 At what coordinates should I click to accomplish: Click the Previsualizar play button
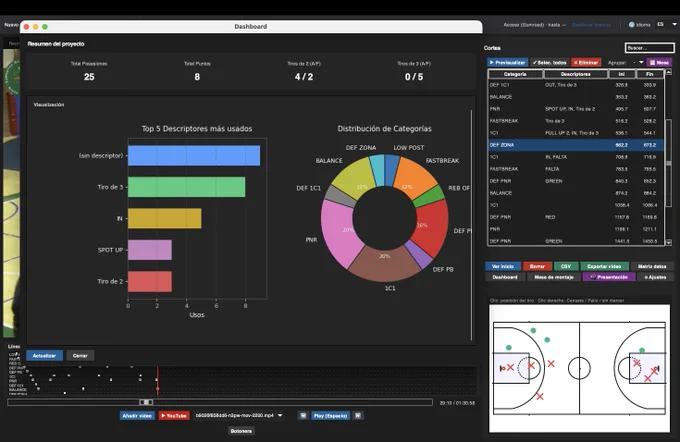click(507, 62)
